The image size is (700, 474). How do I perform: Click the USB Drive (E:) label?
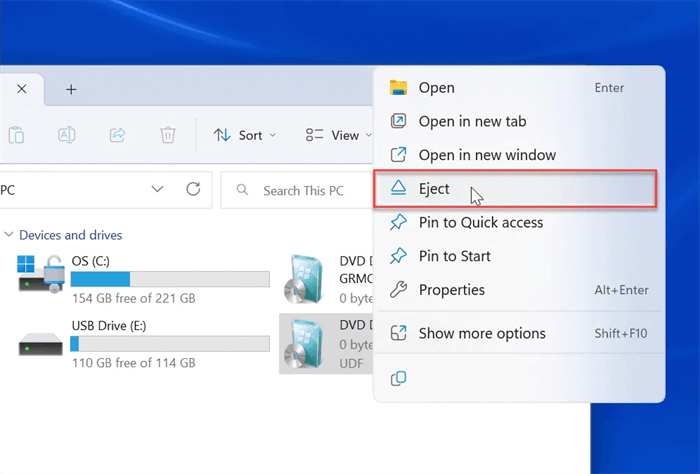(109, 326)
